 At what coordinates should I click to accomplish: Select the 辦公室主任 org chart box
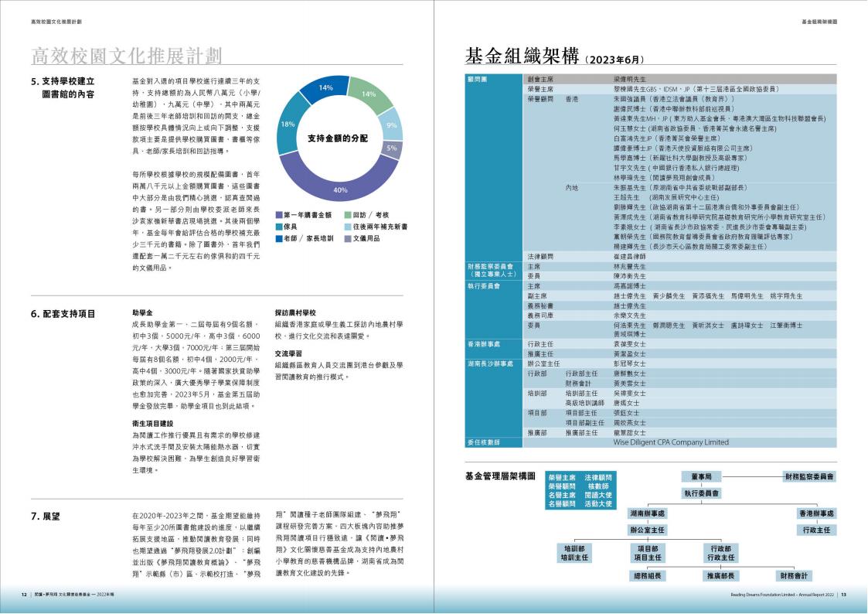(x=647, y=530)
